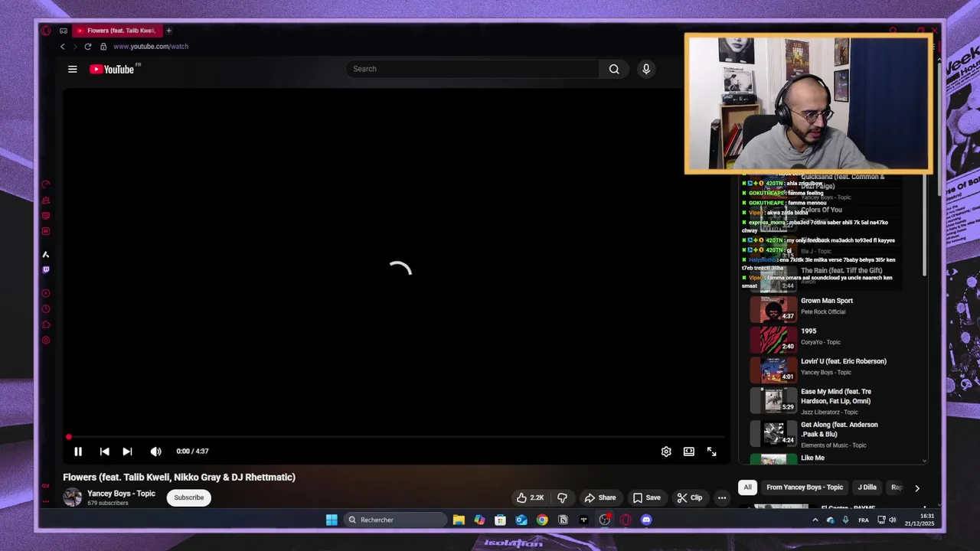The width and height of the screenshot is (980, 551).
Task: Click the search magnifier button
Action: pos(614,69)
